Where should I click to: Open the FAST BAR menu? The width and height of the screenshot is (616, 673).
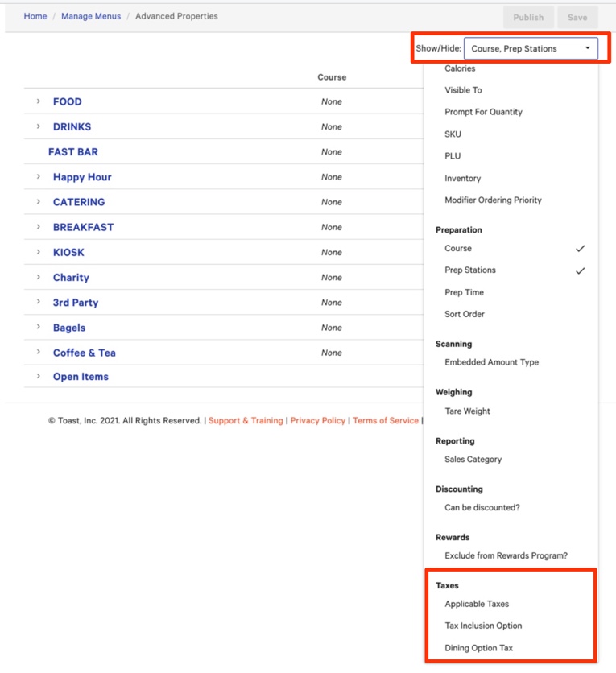tap(73, 152)
